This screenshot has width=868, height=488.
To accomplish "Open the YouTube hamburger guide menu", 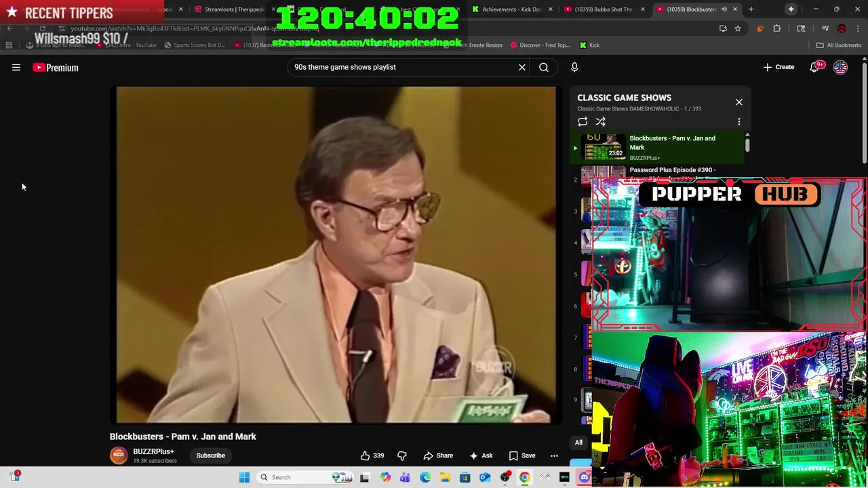I will tap(16, 67).
